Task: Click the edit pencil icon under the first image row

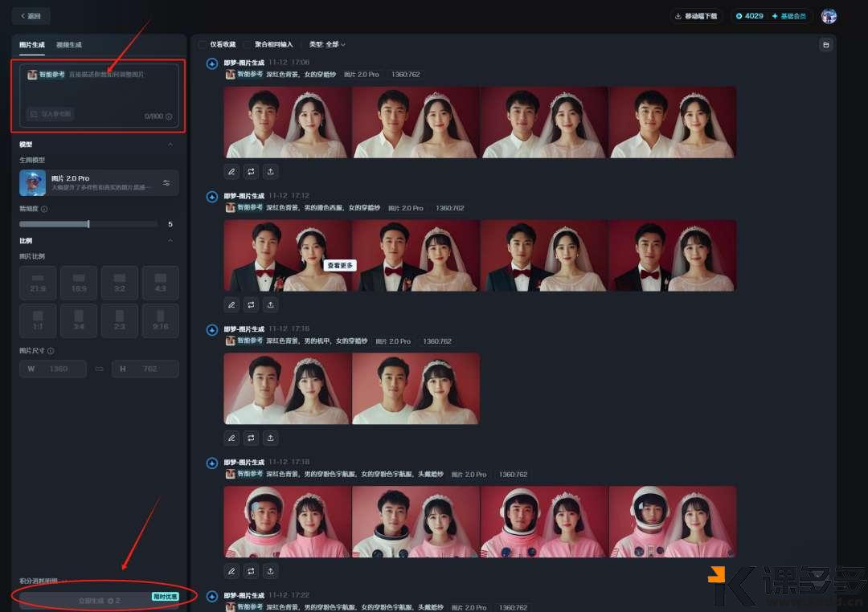Action: pyautogui.click(x=231, y=171)
